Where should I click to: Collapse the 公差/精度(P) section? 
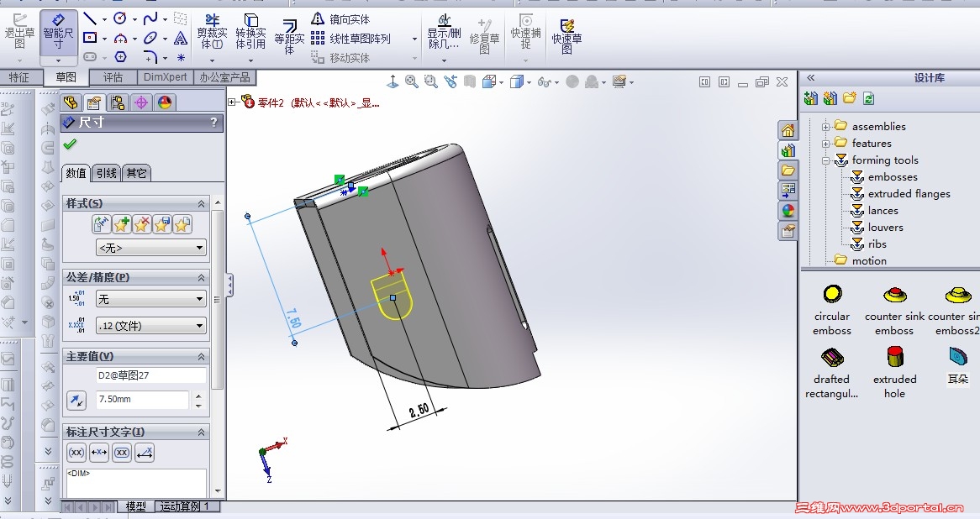201,277
